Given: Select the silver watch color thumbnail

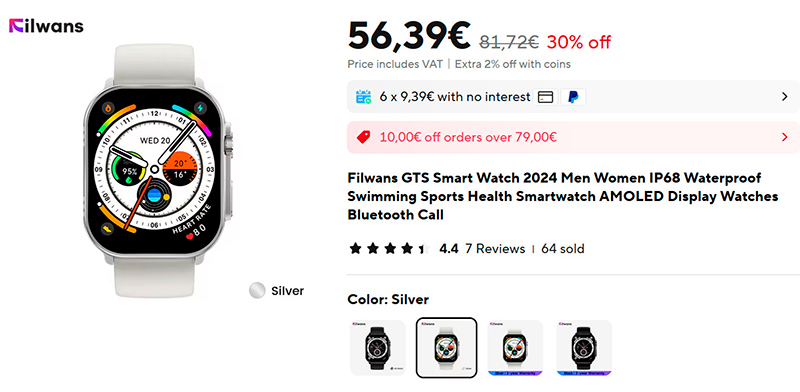Looking at the screenshot, I should pyautogui.click(x=446, y=348).
